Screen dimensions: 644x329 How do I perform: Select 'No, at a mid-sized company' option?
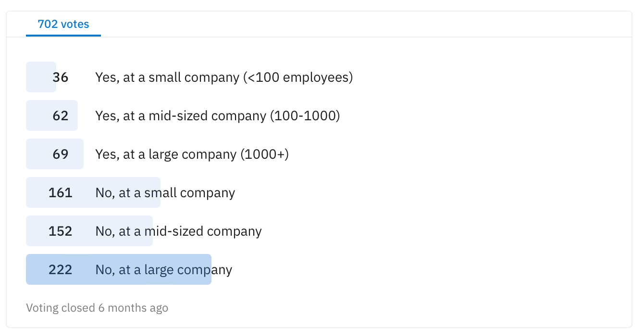point(178,231)
